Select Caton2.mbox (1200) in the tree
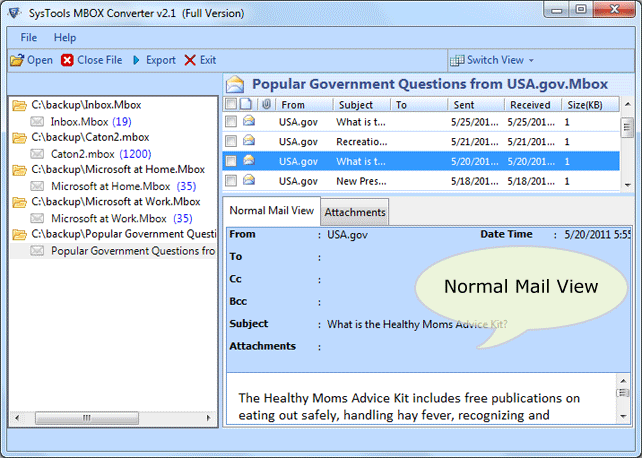The width and height of the screenshot is (642, 458). click(101, 154)
